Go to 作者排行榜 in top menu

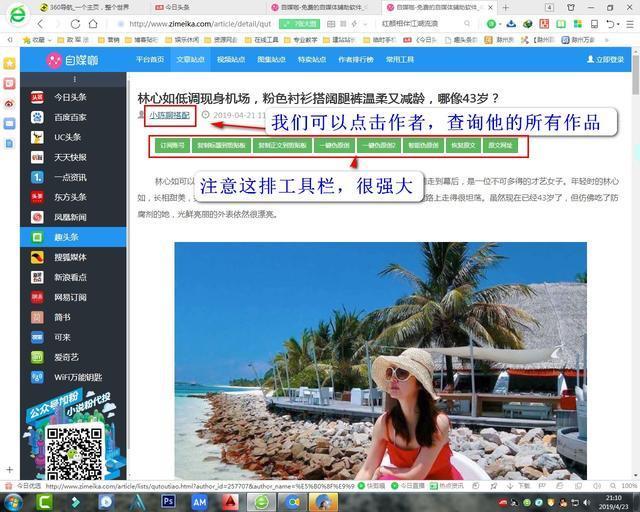point(355,60)
